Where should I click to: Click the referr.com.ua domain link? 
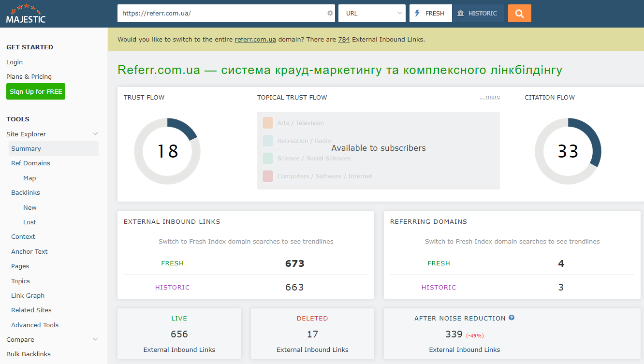point(255,39)
